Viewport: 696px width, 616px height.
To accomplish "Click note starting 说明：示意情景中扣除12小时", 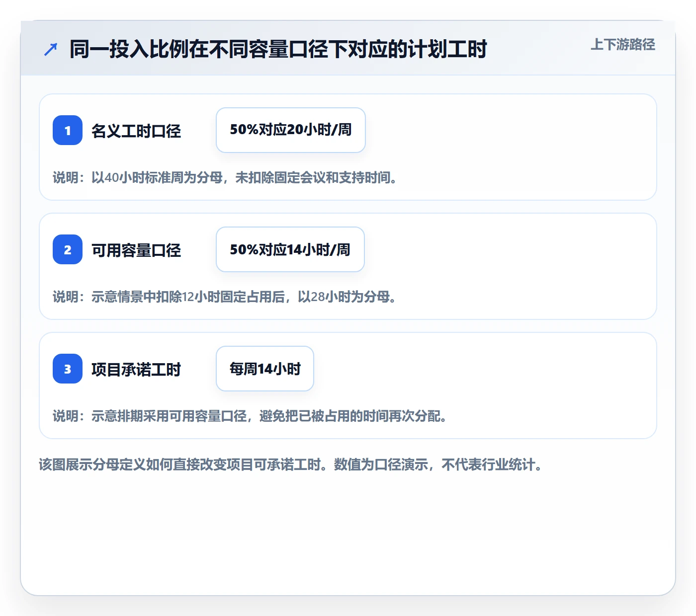I will point(225,297).
